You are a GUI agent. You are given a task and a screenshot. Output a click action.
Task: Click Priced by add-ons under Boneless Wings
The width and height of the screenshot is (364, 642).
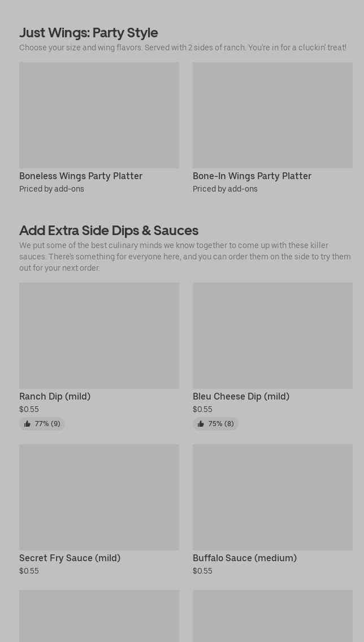pyautogui.click(x=51, y=189)
